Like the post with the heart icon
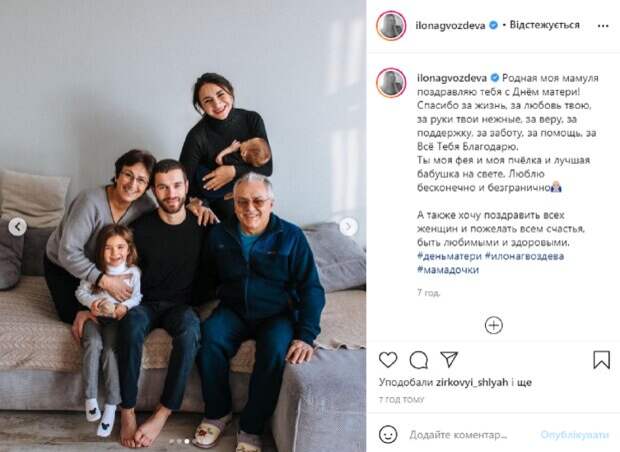The width and height of the screenshot is (620, 452). tap(388, 360)
